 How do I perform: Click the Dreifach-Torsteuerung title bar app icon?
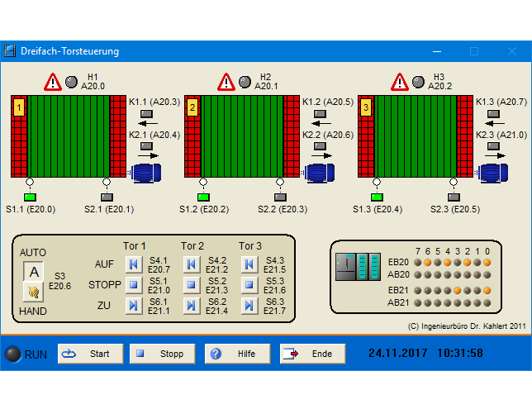(x=10, y=51)
